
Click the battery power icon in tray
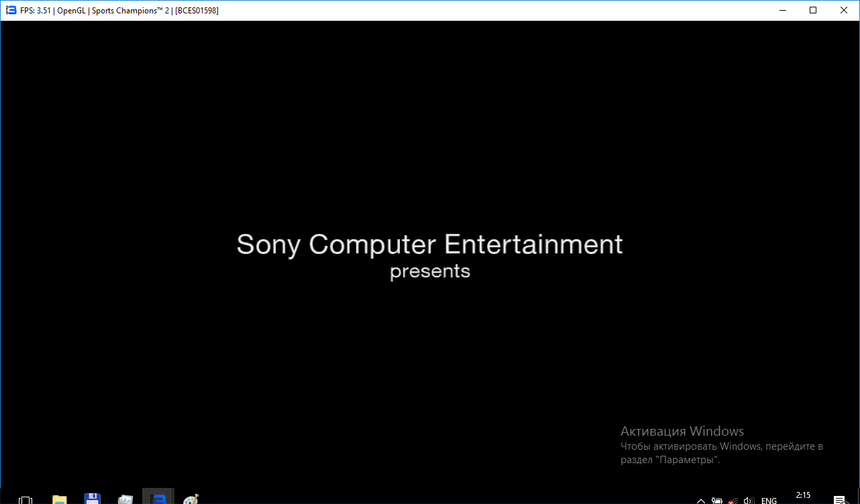click(717, 500)
